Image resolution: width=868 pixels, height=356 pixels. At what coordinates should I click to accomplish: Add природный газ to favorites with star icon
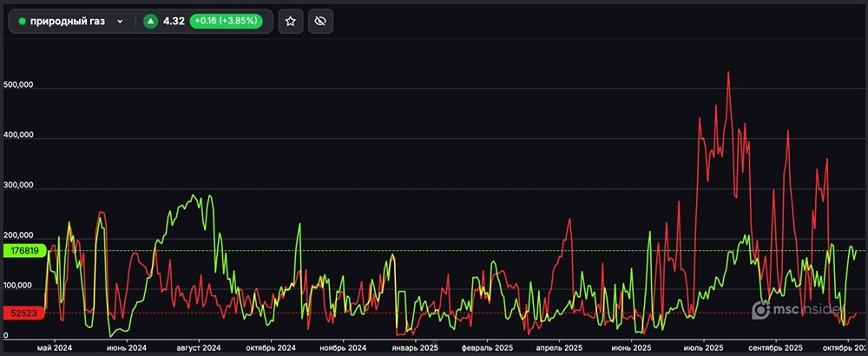click(291, 21)
